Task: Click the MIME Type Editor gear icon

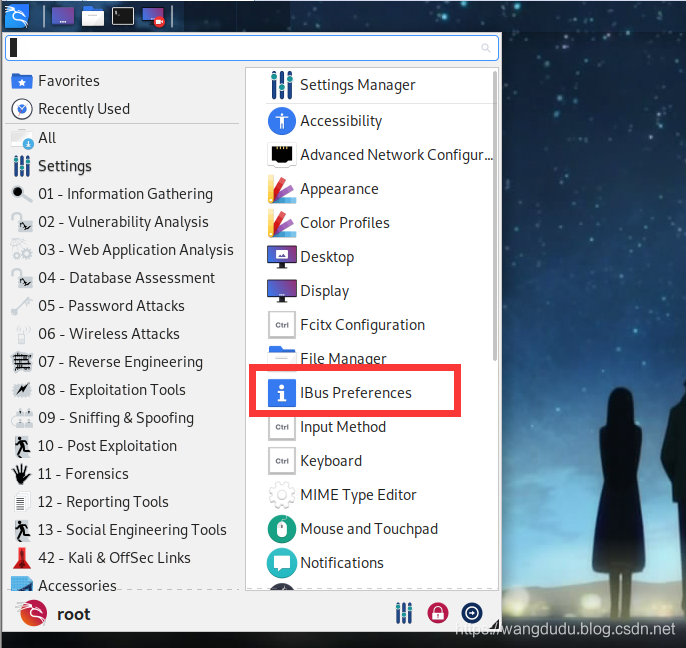Action: coord(282,495)
